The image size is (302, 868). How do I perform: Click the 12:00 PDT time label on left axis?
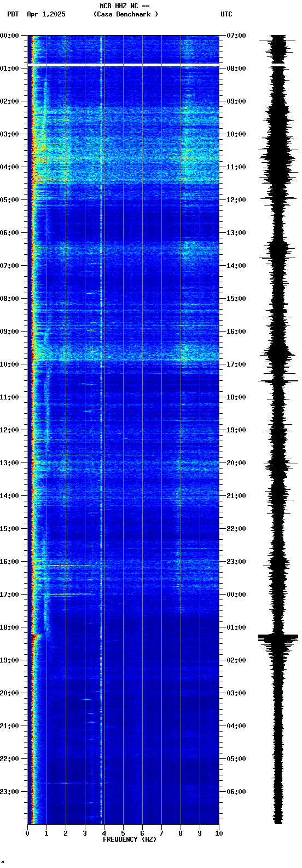[x=9, y=430]
